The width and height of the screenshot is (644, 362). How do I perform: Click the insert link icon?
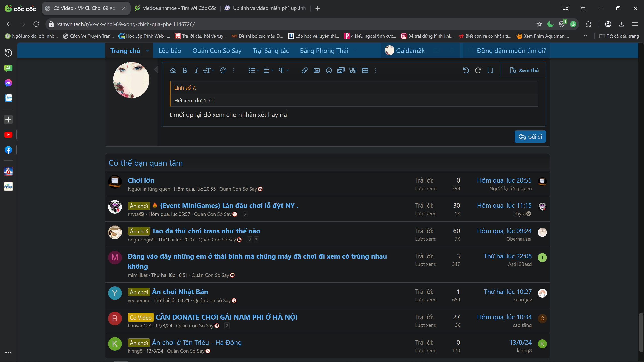click(304, 71)
